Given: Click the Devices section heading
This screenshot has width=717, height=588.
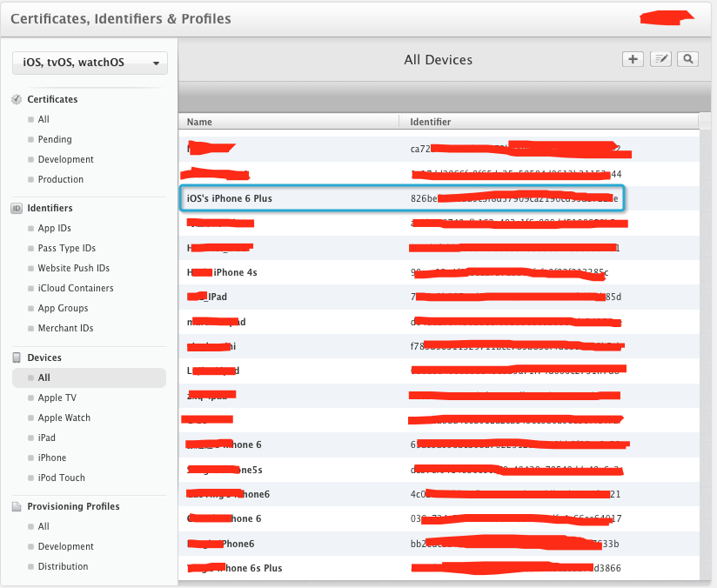Looking at the screenshot, I should (x=44, y=357).
